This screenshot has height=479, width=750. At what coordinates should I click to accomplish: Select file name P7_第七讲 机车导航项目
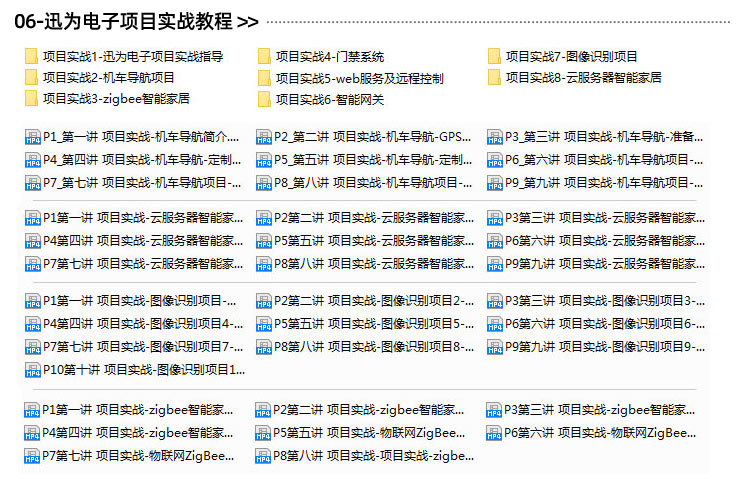(142, 183)
